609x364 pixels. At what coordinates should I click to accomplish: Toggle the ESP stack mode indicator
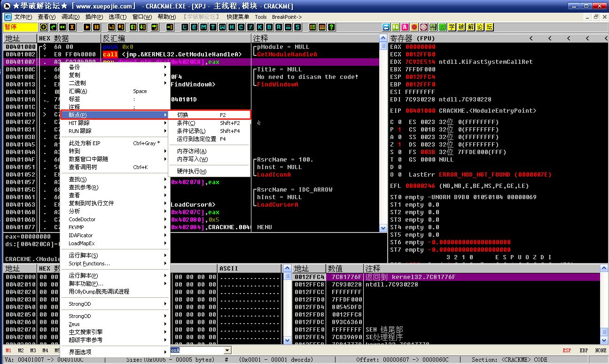pyautogui.click(x=567, y=350)
